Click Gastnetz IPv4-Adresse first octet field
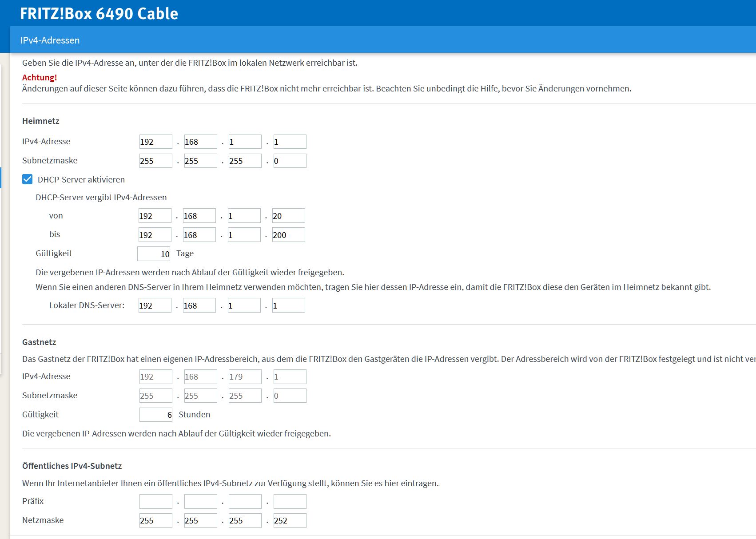This screenshot has height=539, width=756. tap(155, 377)
